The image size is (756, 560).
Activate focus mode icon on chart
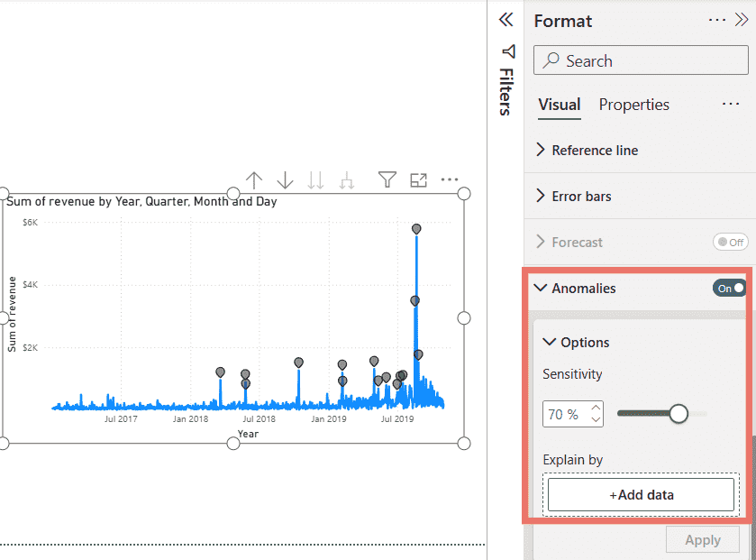point(418,180)
